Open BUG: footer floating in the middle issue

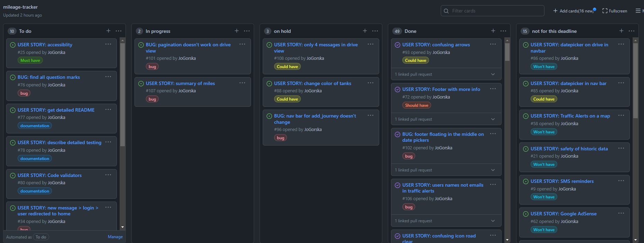443,137
